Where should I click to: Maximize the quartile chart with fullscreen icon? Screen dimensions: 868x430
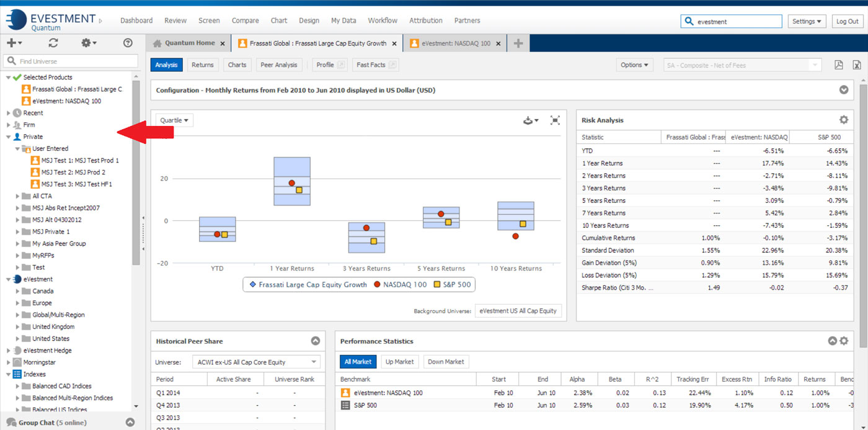555,120
